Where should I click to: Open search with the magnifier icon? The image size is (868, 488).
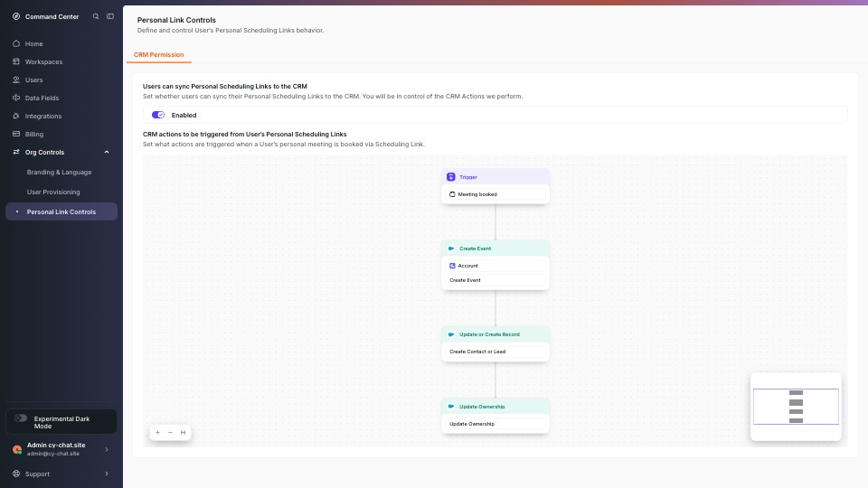tap(96, 16)
